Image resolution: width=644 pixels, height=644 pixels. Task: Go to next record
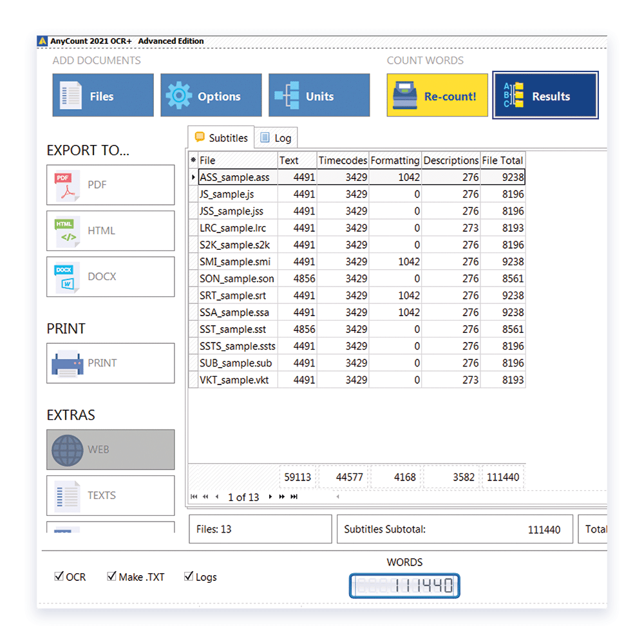click(x=270, y=497)
